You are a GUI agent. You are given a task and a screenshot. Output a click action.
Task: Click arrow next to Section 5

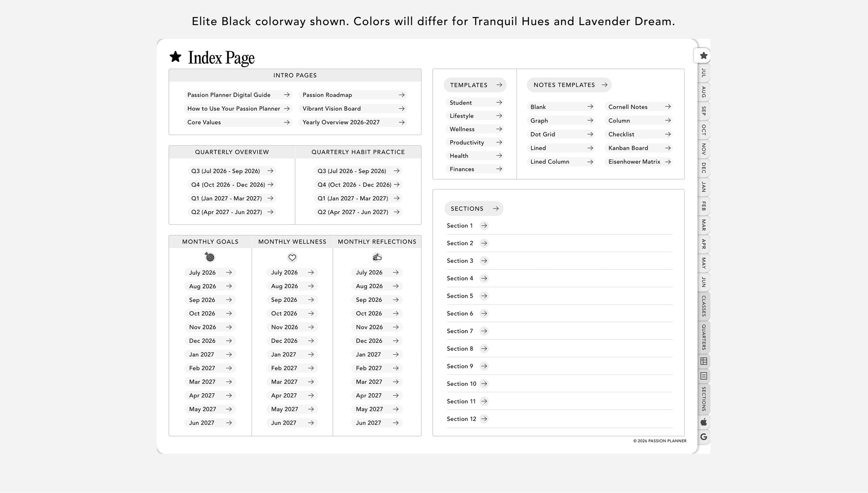point(484,296)
